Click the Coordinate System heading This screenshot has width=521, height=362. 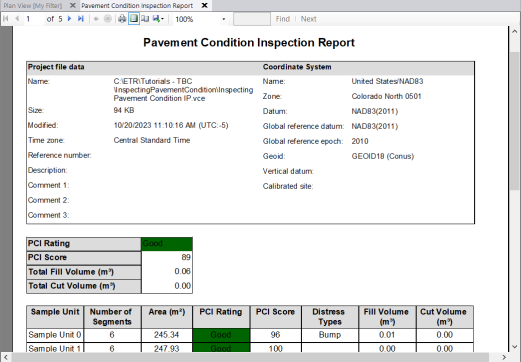click(x=297, y=67)
